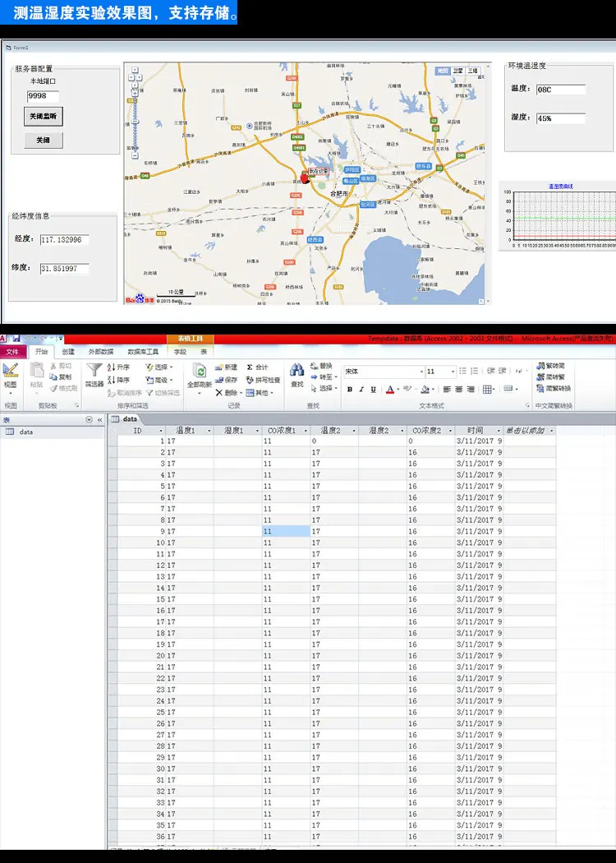This screenshot has width=616, height=863.
Task: Center align text in ribbon
Action: pyautogui.click(x=458, y=389)
